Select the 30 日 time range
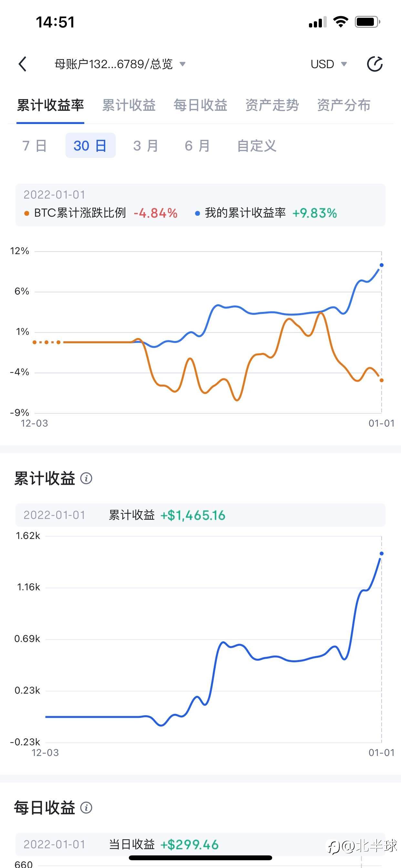 [x=90, y=146]
